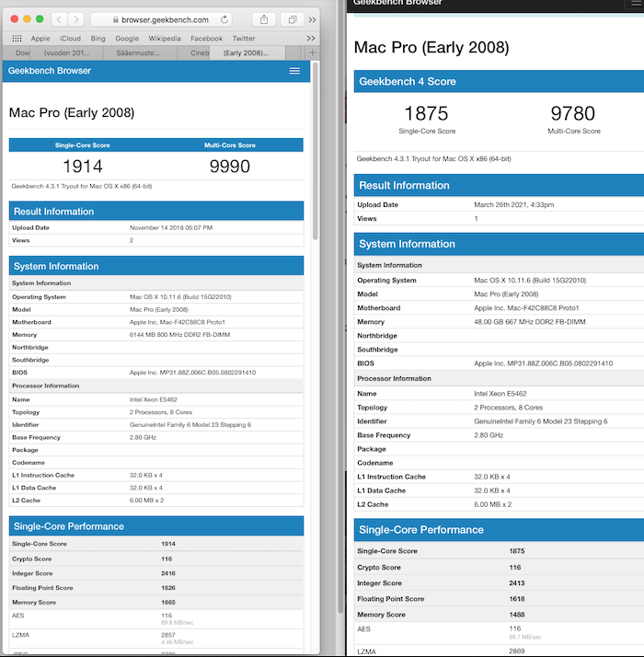Click L2 Cache "6.00 MB x 2" in right window
Image resolution: width=644 pixels, height=657 pixels.
click(493, 504)
